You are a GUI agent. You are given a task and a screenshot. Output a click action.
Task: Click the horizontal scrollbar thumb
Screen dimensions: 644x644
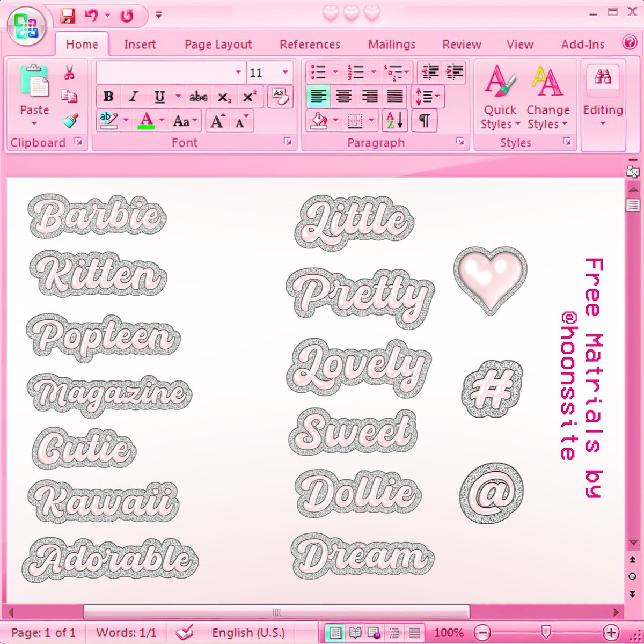point(276,612)
